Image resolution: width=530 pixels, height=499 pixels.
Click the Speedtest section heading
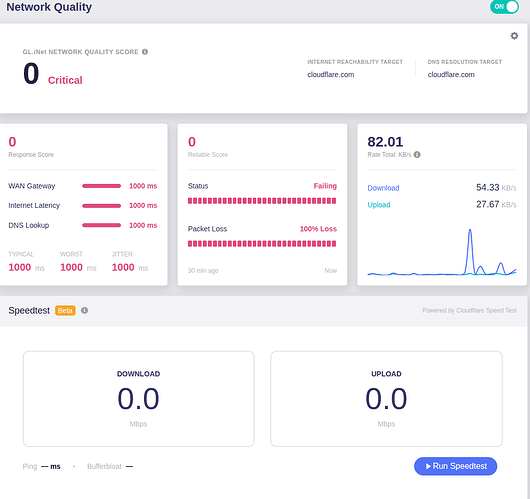[x=29, y=310]
